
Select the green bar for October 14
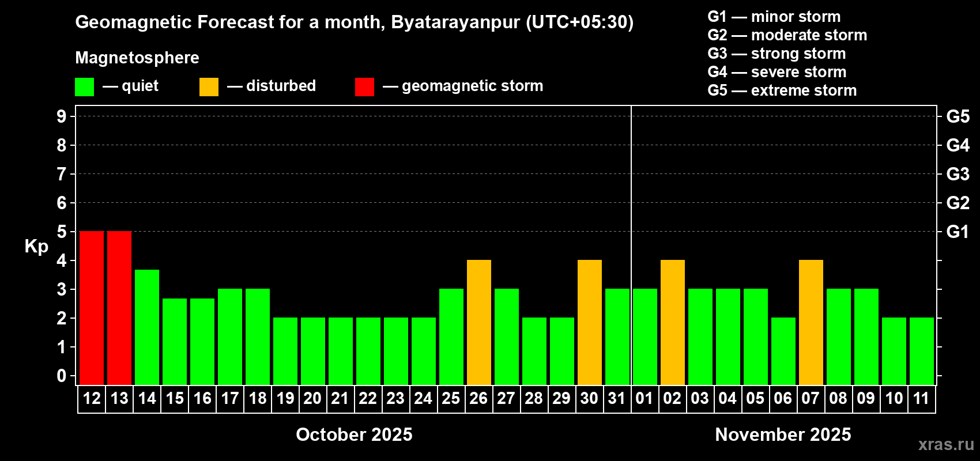[x=147, y=327]
